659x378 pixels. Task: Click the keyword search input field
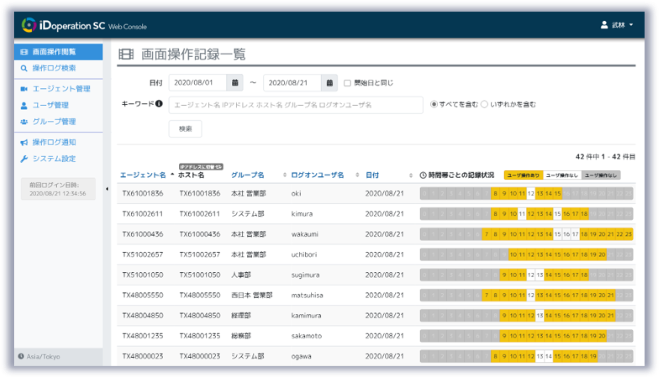point(296,105)
